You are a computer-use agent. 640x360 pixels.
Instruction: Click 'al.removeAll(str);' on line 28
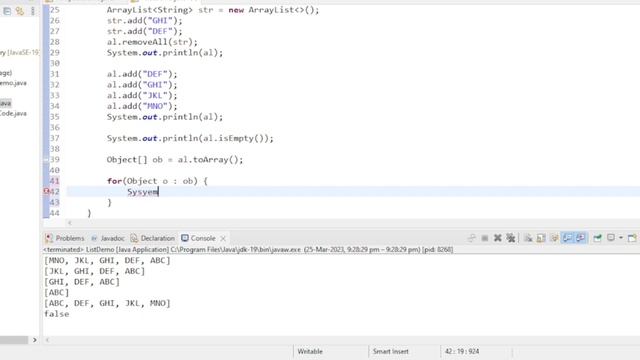pos(152,42)
